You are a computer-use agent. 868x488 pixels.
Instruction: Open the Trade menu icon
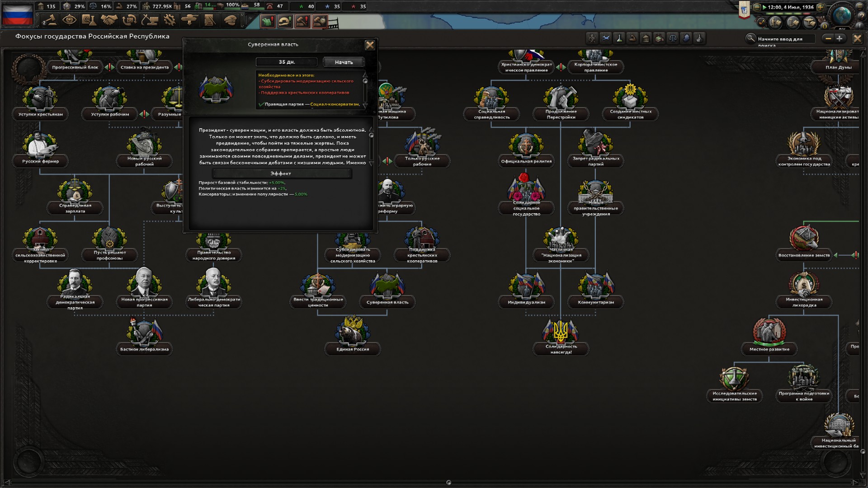coord(129,20)
